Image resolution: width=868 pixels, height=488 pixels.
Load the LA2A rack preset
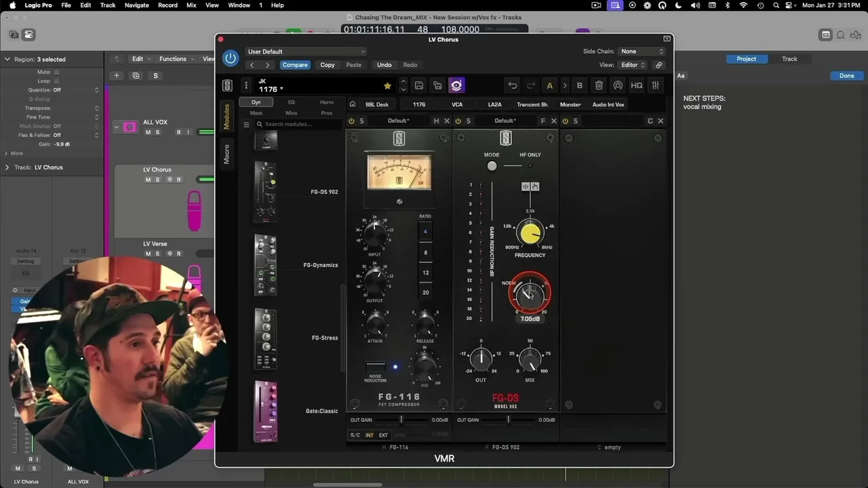pyautogui.click(x=495, y=104)
